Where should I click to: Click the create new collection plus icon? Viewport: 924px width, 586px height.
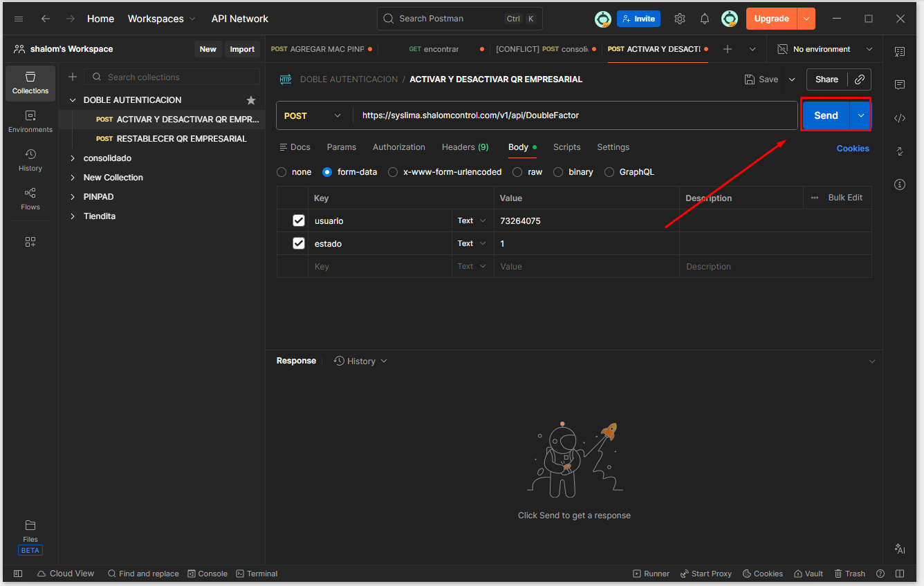point(73,77)
